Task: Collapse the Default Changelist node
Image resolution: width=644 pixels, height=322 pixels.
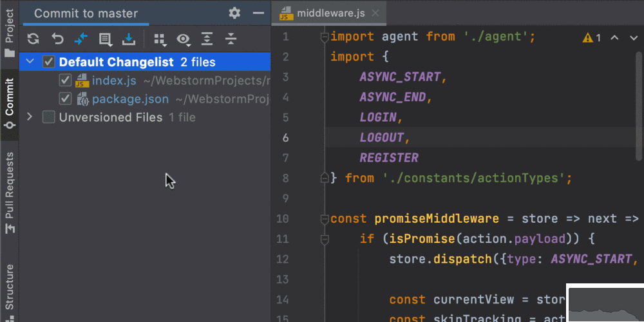Action: pos(30,62)
